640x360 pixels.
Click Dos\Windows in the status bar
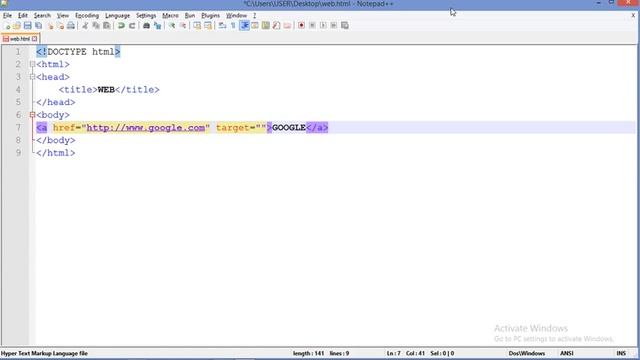coord(527,353)
